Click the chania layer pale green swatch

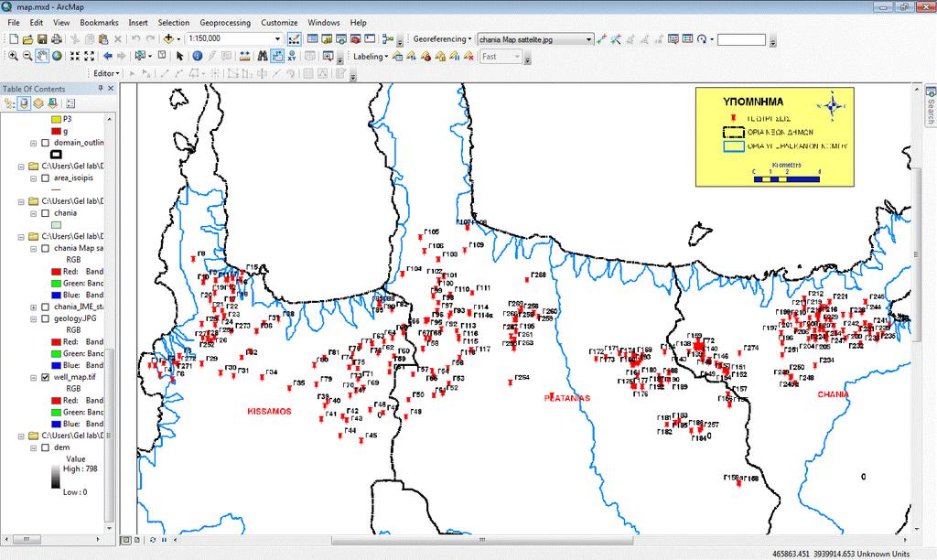click(56, 225)
